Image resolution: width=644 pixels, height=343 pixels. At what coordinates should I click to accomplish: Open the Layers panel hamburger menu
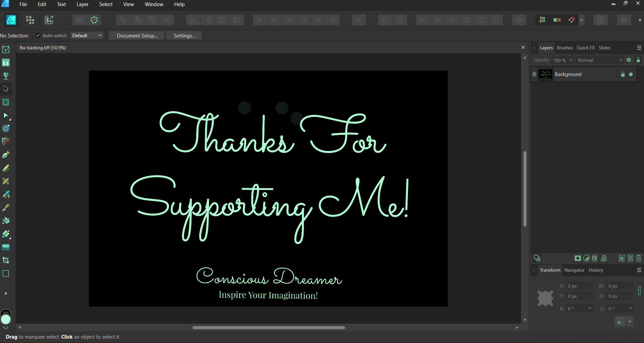point(639,48)
